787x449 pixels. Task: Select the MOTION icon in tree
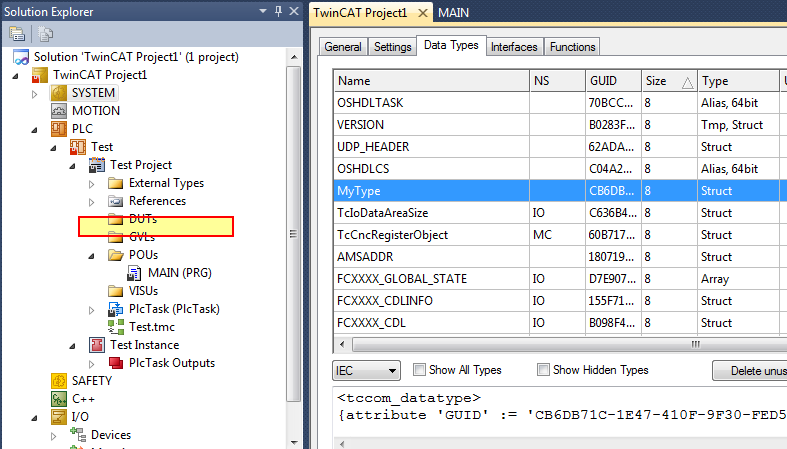click(59, 111)
